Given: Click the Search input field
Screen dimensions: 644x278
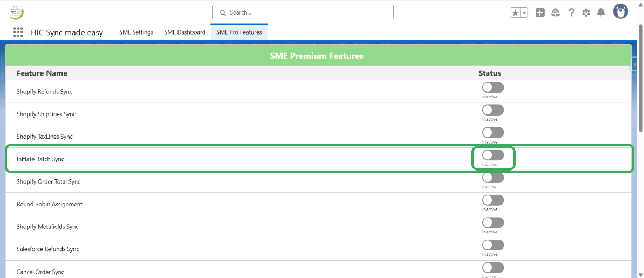Looking at the screenshot, I should tap(303, 12).
